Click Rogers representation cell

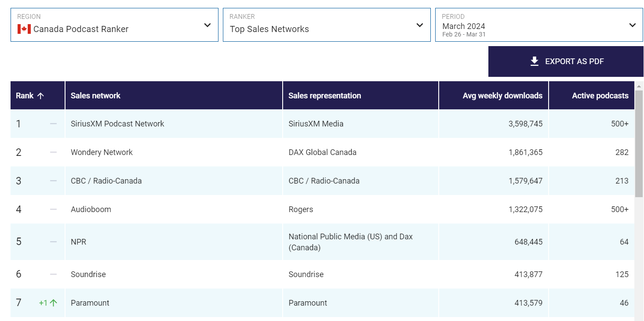[360, 209]
